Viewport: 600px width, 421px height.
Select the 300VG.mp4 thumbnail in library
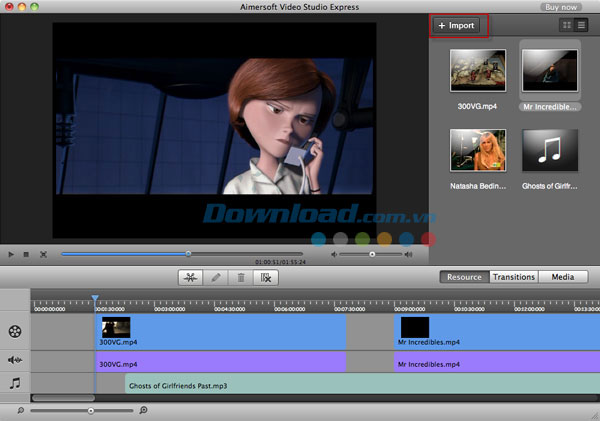pyautogui.click(x=478, y=70)
